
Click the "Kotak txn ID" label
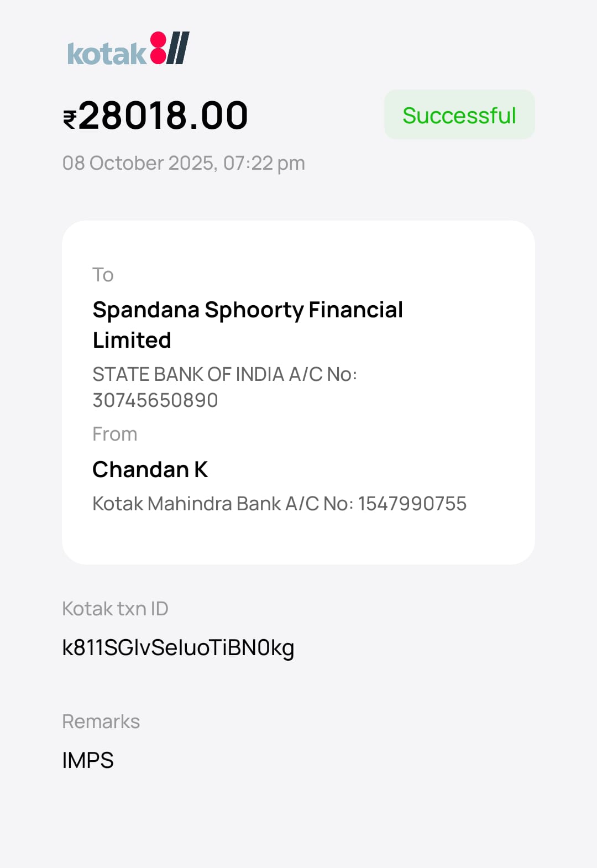115,609
